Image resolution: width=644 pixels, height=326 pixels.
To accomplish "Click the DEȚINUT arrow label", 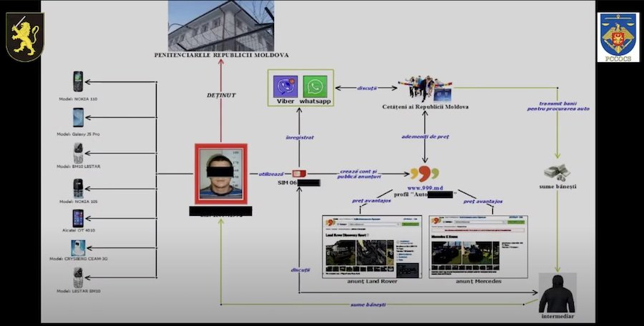I will pos(220,94).
